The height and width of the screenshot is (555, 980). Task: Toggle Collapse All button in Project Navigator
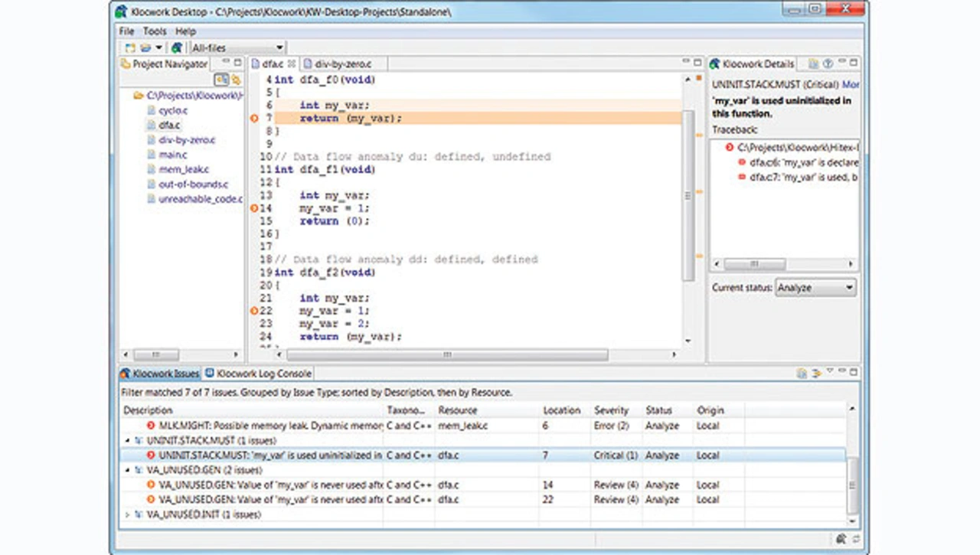pos(220,80)
